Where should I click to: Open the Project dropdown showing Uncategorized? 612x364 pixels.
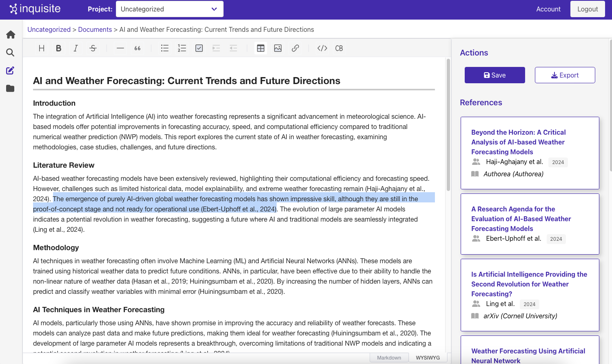pyautogui.click(x=170, y=9)
